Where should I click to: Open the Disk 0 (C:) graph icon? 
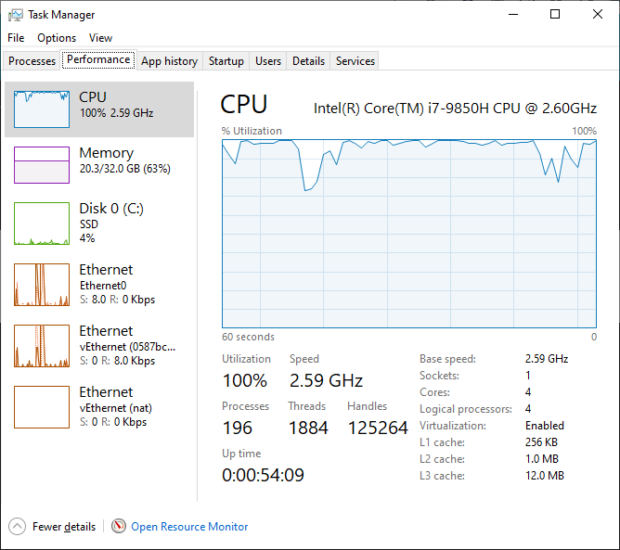pyautogui.click(x=41, y=223)
